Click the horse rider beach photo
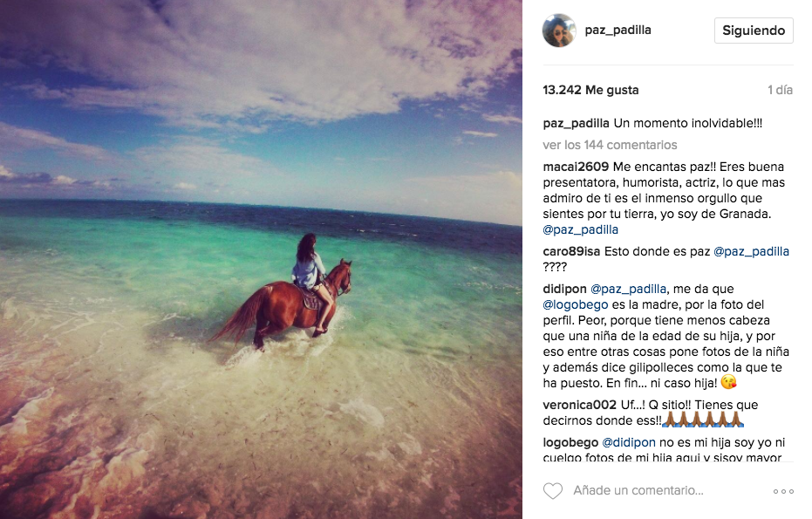The image size is (812, 519). (x=261, y=260)
